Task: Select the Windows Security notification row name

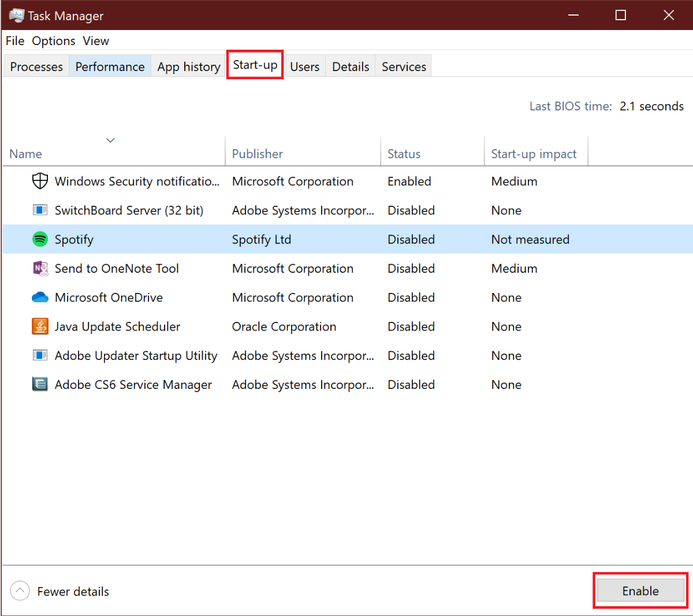Action: 137,181
